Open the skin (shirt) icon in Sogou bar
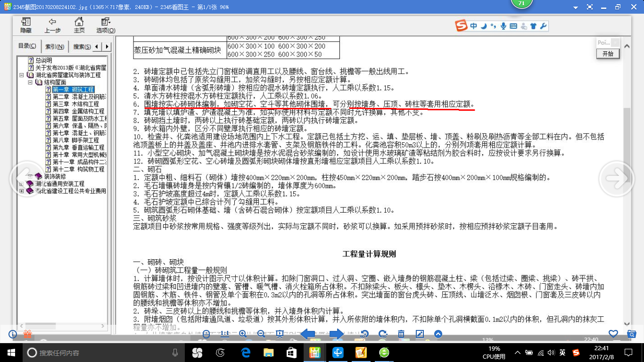Viewport: 644px width, 362px height. point(533,26)
